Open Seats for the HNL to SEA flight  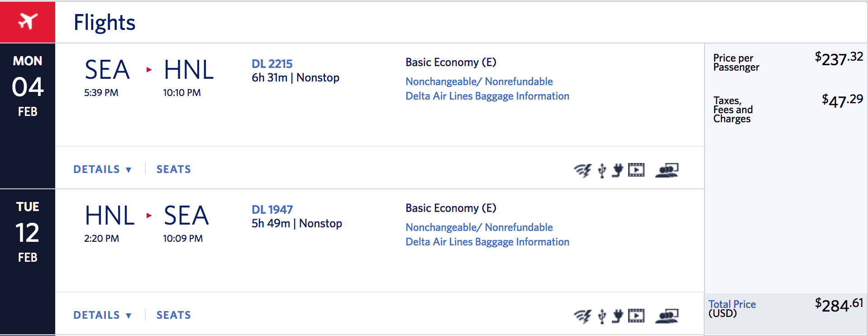pyautogui.click(x=173, y=315)
